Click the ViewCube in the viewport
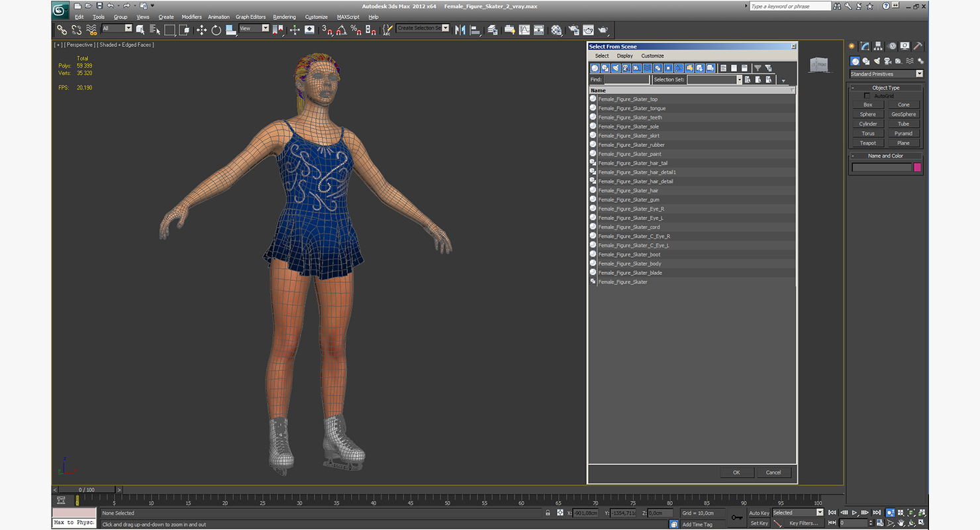The image size is (980, 530). pos(819,64)
